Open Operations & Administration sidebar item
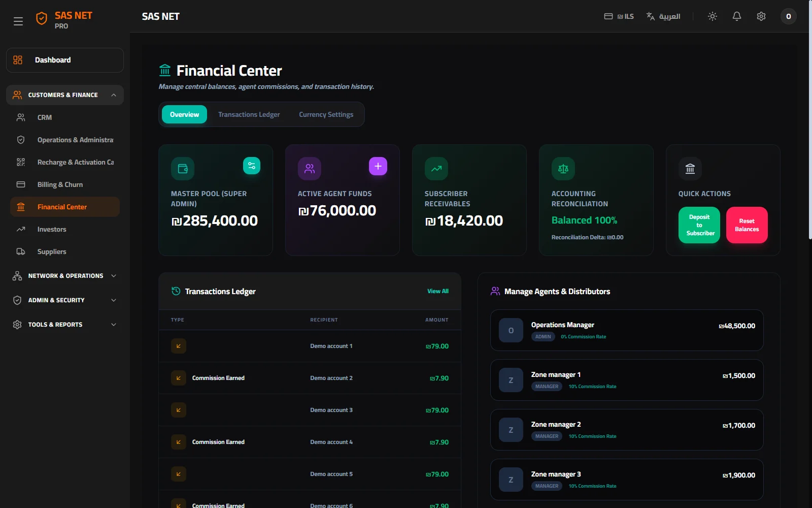The image size is (812, 508). tap(65, 140)
